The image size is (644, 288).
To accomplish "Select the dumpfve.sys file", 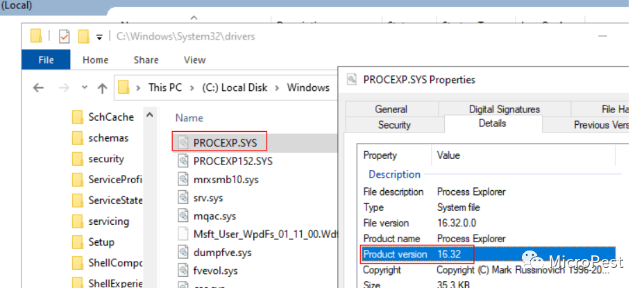I will coord(222,252).
